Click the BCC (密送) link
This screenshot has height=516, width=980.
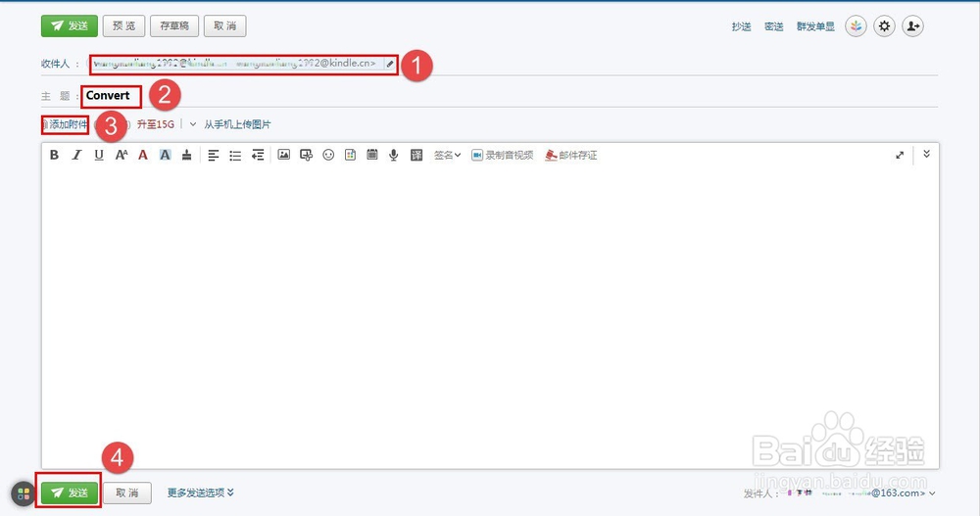point(774,26)
